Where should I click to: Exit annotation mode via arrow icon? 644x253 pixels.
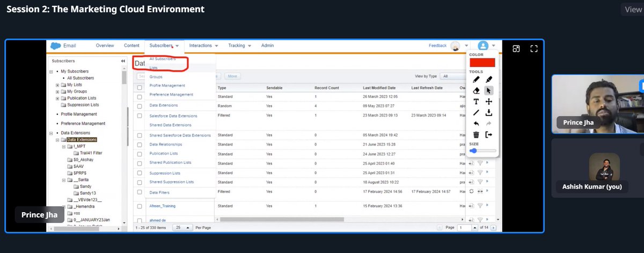click(x=489, y=135)
